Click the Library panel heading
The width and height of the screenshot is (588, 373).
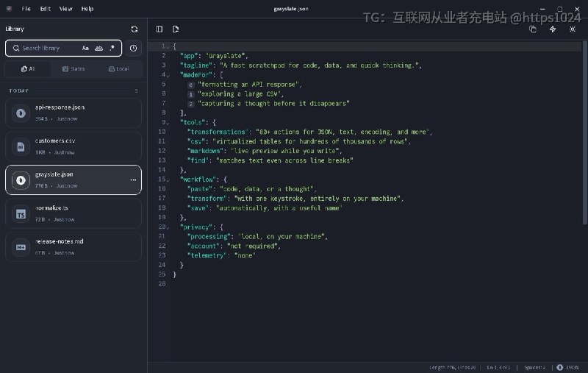point(15,29)
